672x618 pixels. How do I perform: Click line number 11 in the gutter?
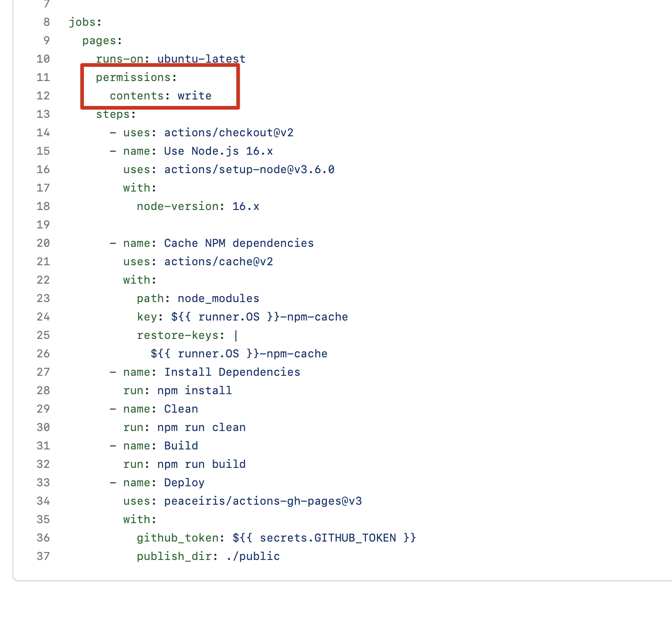43,77
